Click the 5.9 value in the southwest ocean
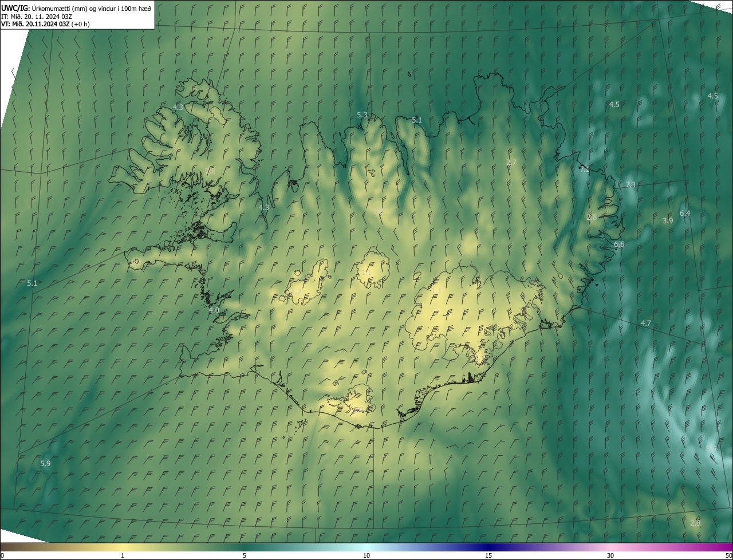The width and height of the screenshot is (733, 560). [45, 463]
